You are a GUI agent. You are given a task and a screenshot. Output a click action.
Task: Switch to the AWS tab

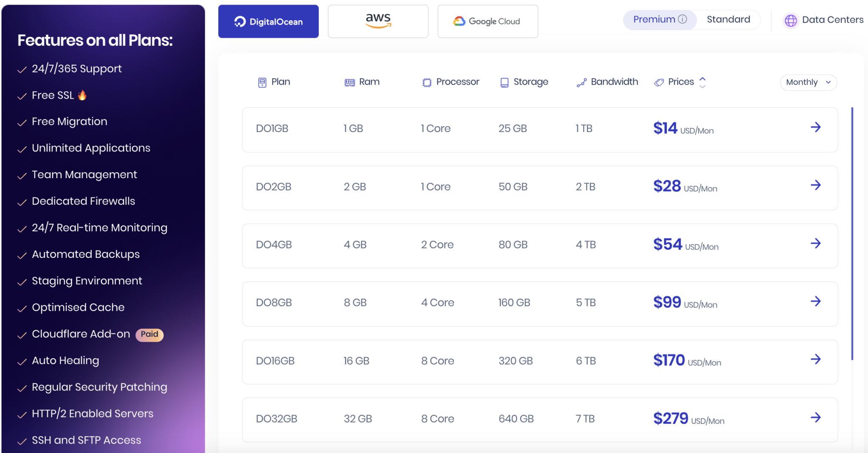[378, 21]
